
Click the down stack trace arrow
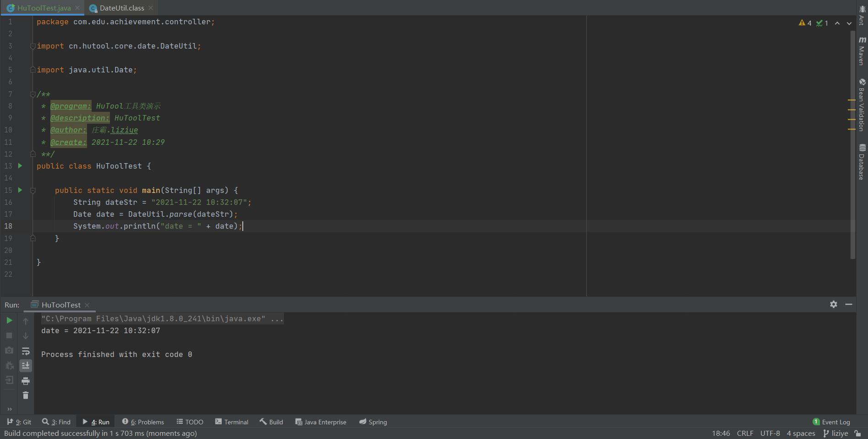26,336
